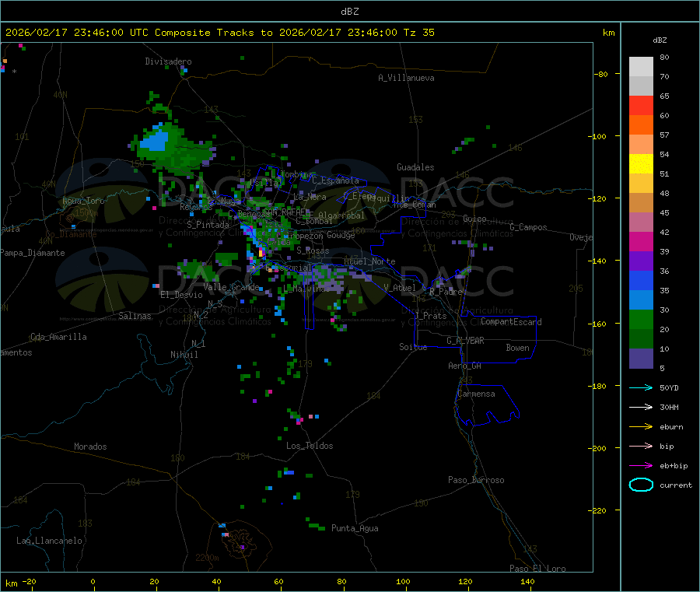Image resolution: width=700 pixels, height=592 pixels.
Task: Click the 'Atuel_Norte' map label
Action: coord(369,261)
